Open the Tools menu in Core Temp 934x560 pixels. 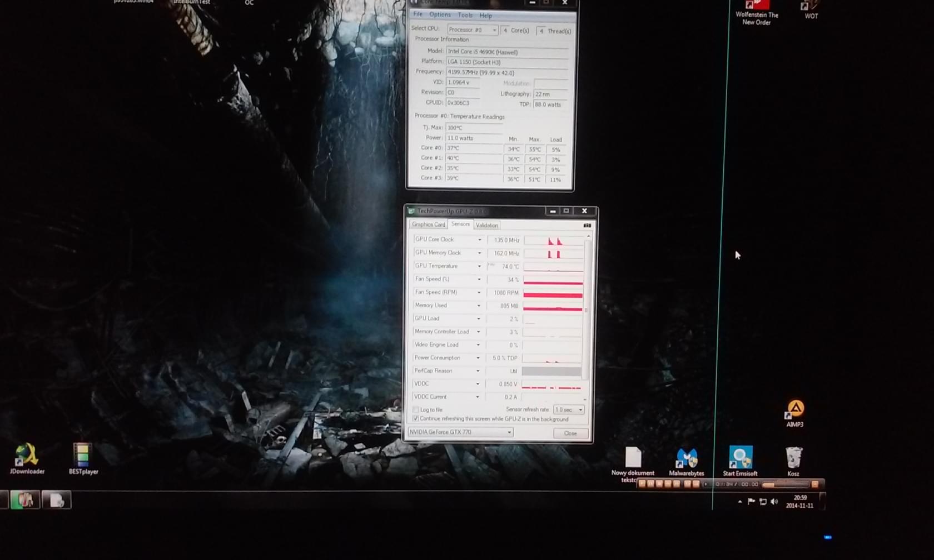pos(465,16)
